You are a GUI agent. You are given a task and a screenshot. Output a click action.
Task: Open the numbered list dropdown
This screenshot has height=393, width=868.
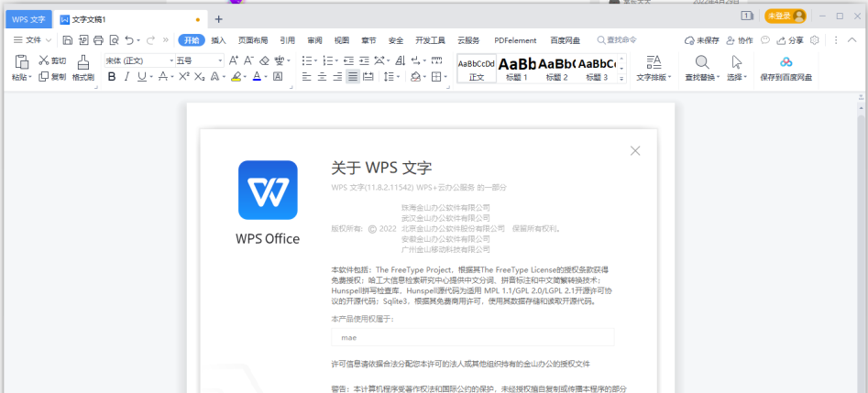[336, 60]
